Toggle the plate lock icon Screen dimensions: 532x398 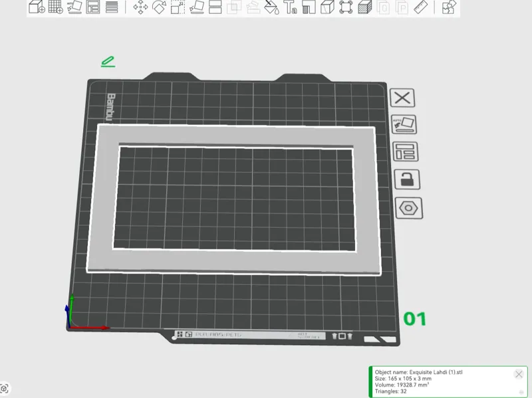(407, 179)
